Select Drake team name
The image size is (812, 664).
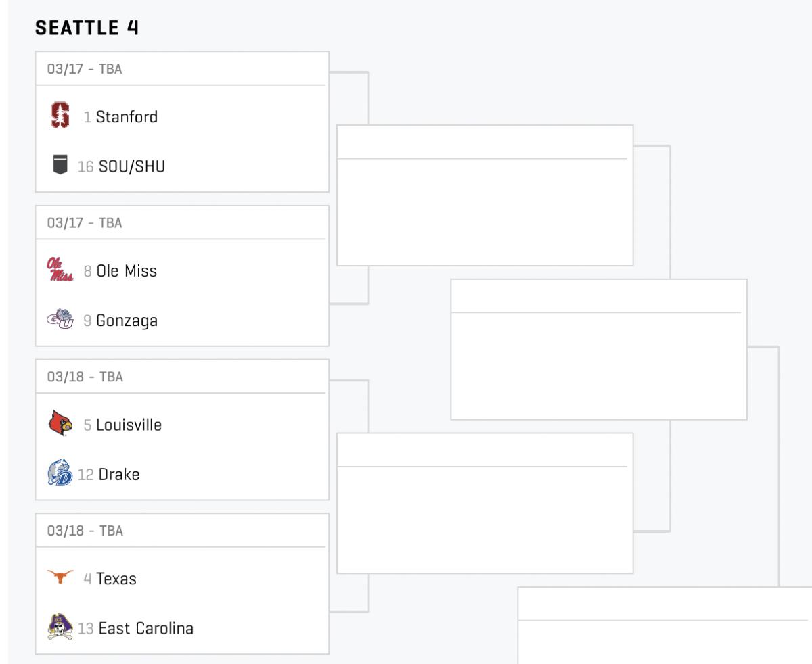[119, 475]
